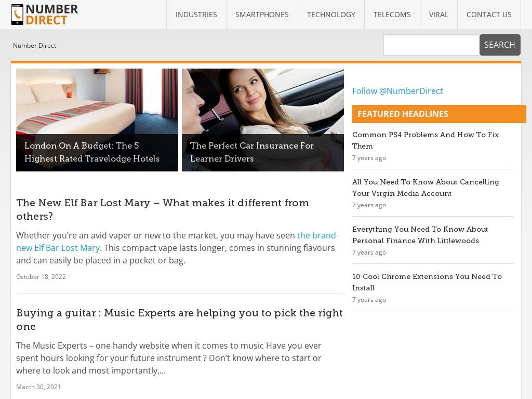Image resolution: width=532 pixels, height=399 pixels.
Task: Open the Industries menu
Action: click(x=196, y=15)
